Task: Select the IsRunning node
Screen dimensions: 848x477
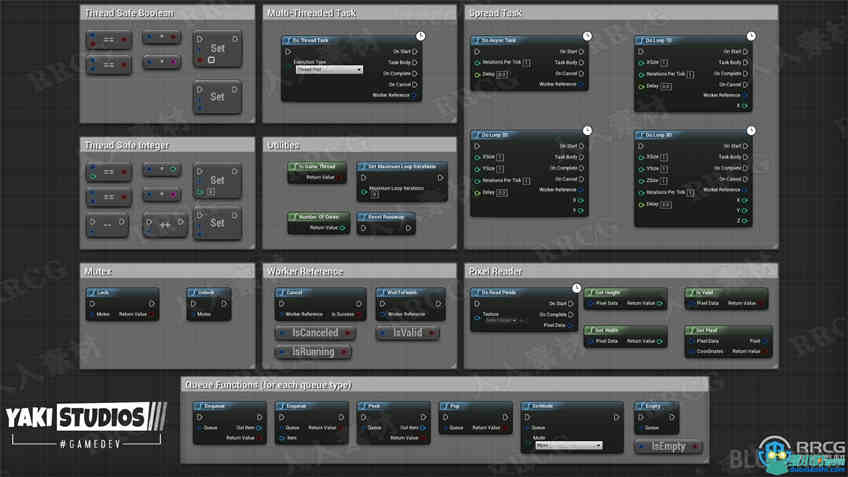Action: coord(313,352)
